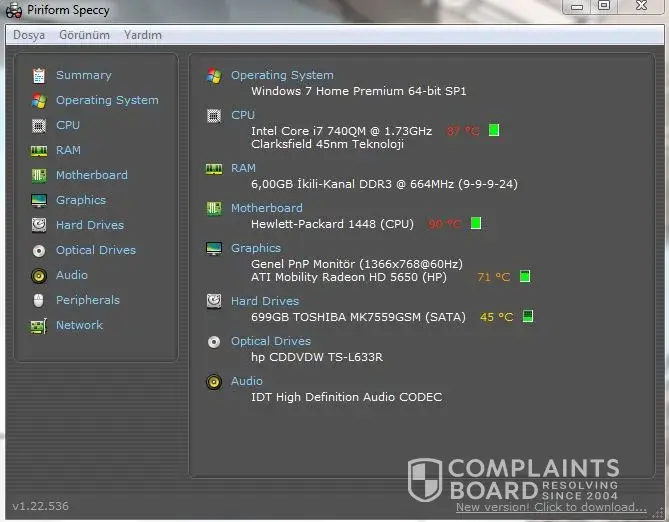Click the 45 °C hard drive temperature
This screenshot has width=669, height=522.
pyautogui.click(x=496, y=317)
